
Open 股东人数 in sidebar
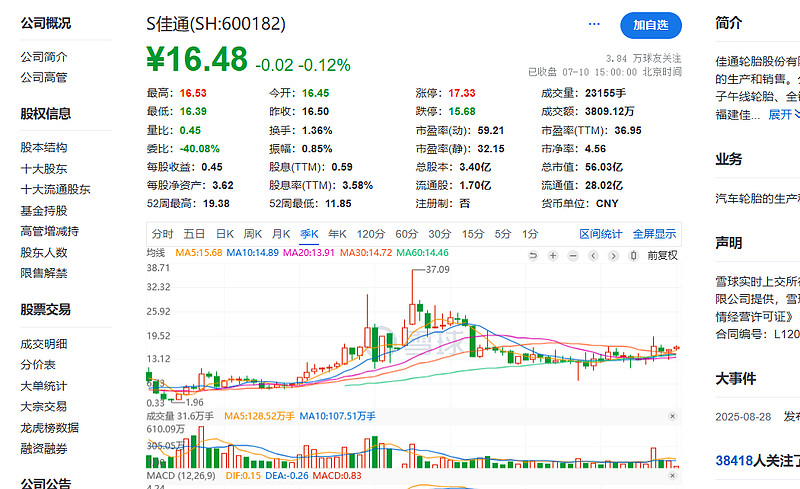click(44, 252)
